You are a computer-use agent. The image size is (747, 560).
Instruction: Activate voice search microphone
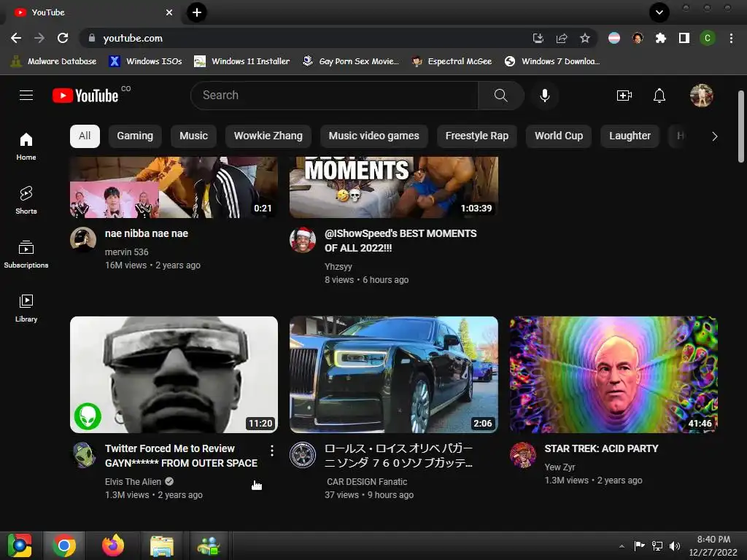tap(544, 96)
